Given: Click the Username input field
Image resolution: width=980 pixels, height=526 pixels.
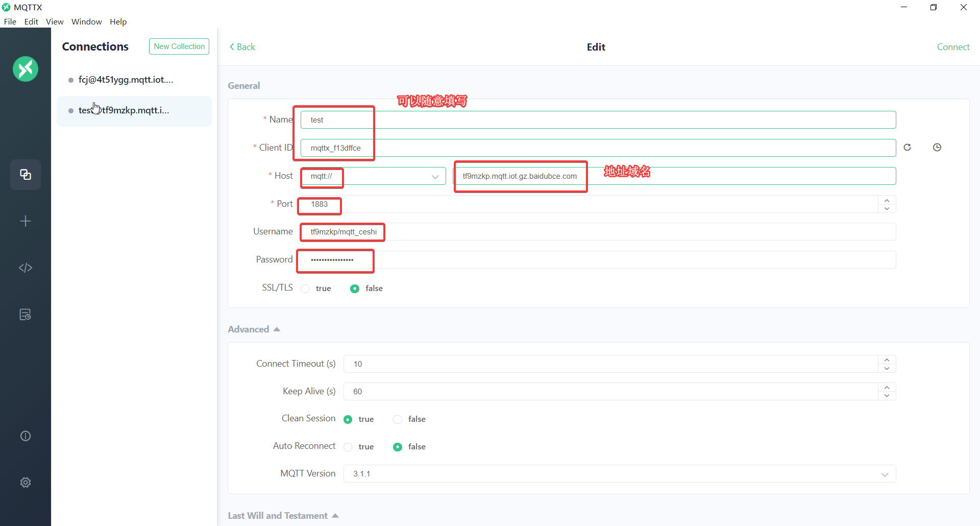Looking at the screenshot, I should pos(598,232).
